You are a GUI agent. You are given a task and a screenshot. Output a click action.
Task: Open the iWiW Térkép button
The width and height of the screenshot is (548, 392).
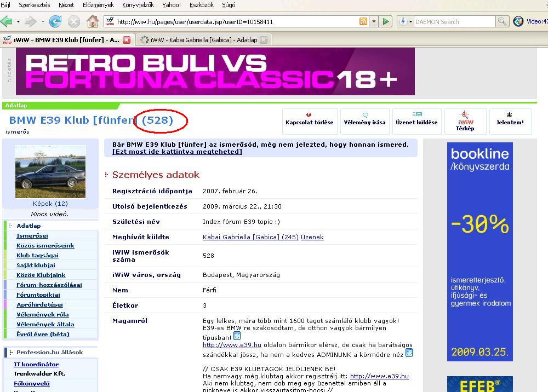[465, 122]
